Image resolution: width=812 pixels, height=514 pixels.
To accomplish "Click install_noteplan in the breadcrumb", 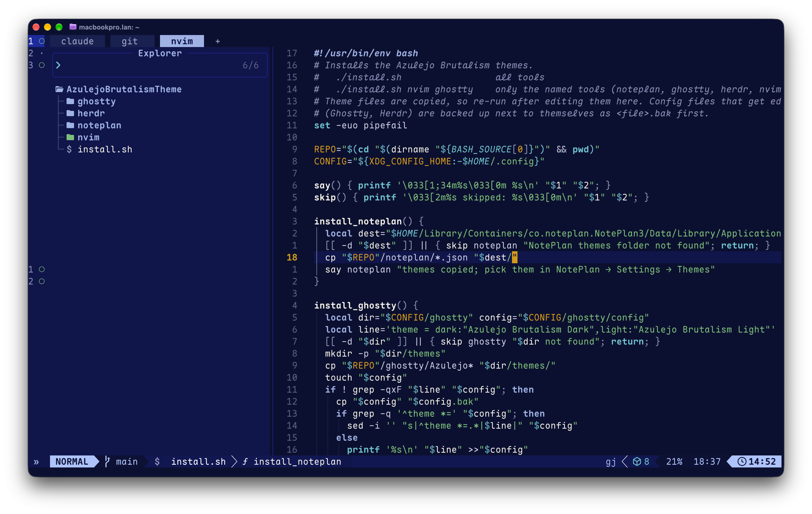I will [297, 461].
